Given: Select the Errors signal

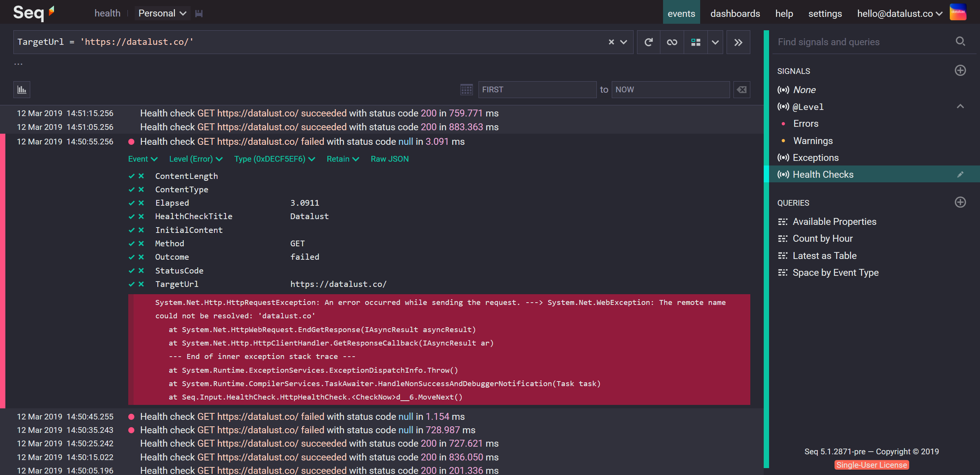Looking at the screenshot, I should point(806,124).
